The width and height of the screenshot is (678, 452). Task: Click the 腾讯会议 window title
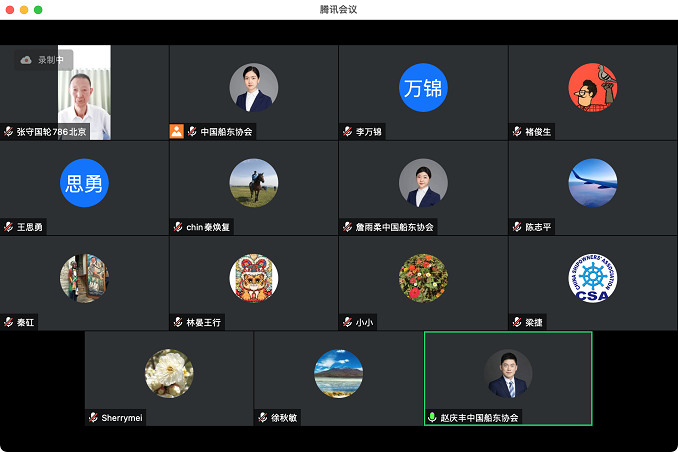click(x=339, y=10)
